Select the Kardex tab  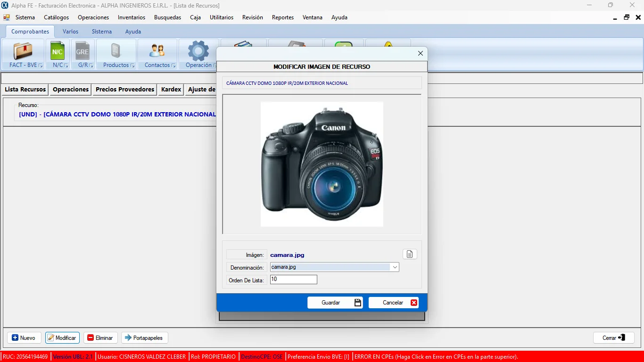tap(171, 90)
